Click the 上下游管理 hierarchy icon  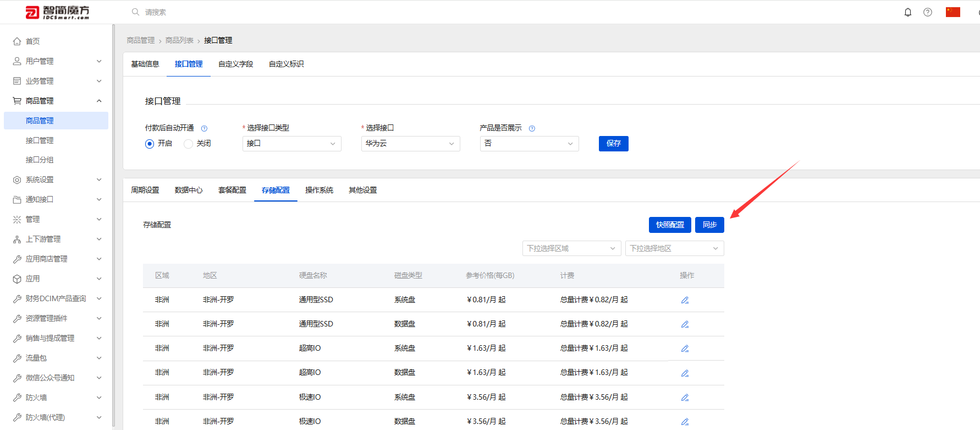[17, 240]
